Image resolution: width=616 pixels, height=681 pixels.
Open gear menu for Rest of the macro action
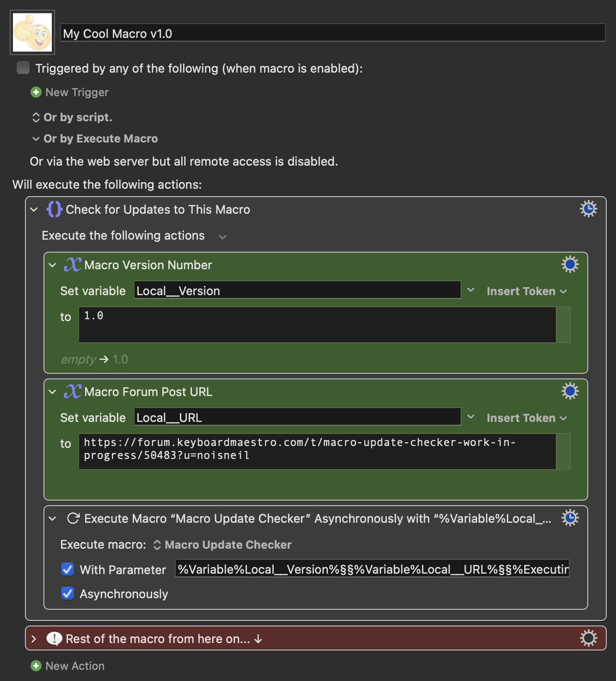click(x=588, y=638)
